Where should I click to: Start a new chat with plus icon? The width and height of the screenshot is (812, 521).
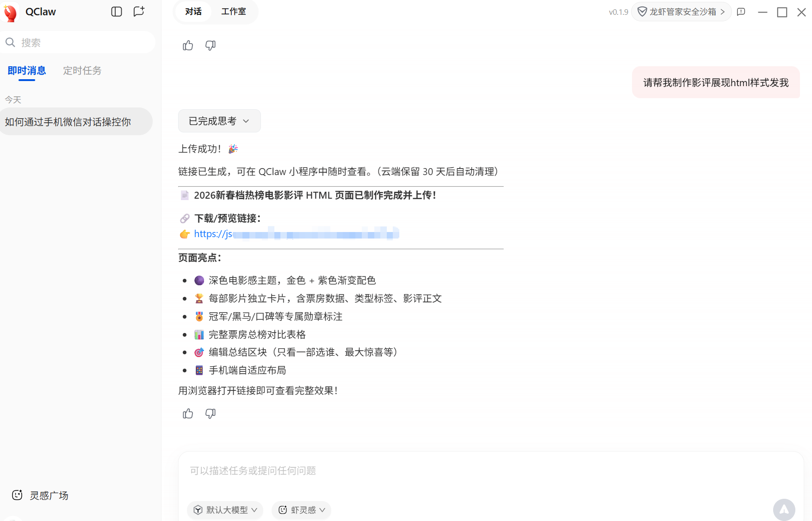click(139, 12)
